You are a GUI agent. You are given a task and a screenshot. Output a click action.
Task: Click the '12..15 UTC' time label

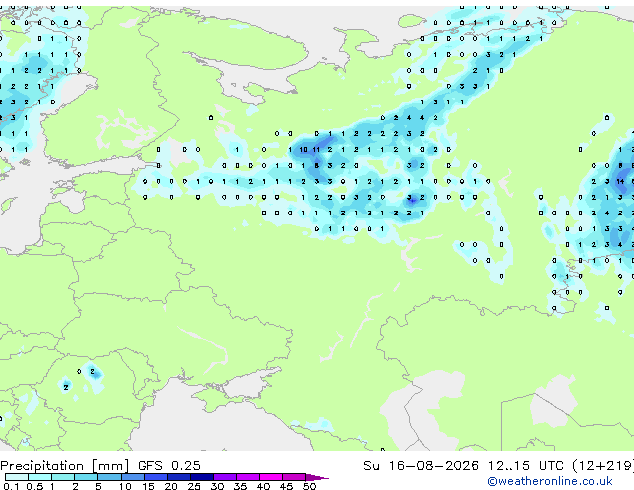click(x=525, y=466)
